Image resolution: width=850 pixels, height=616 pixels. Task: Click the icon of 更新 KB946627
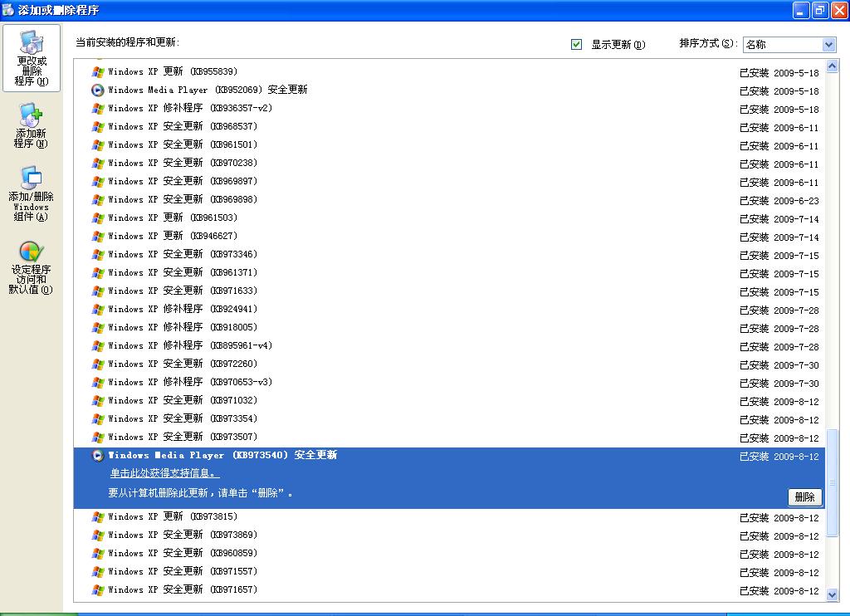98,237
